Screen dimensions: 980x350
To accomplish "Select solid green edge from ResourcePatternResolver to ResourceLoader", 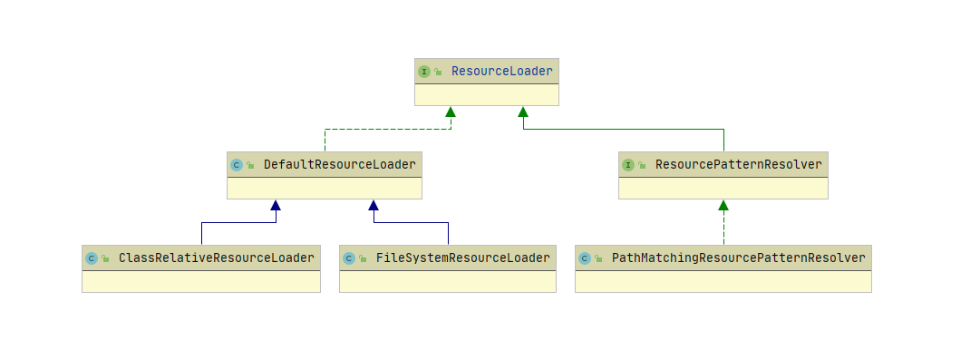I will 625,130.
